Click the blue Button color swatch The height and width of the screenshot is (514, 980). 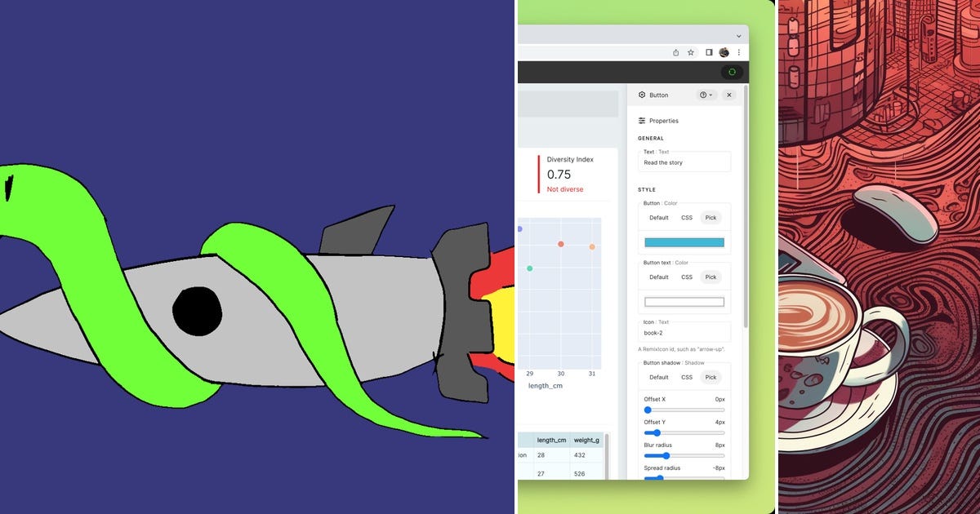[684, 242]
